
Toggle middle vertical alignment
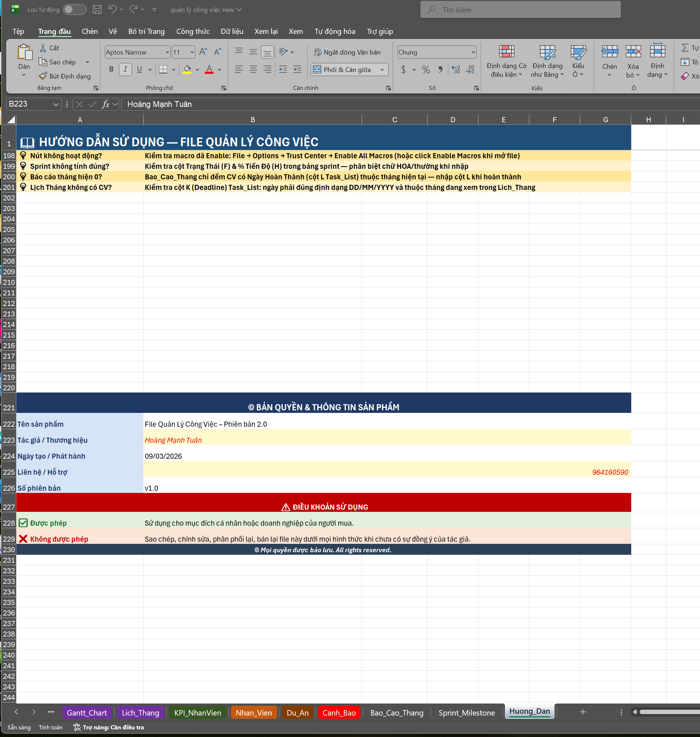pos(253,52)
